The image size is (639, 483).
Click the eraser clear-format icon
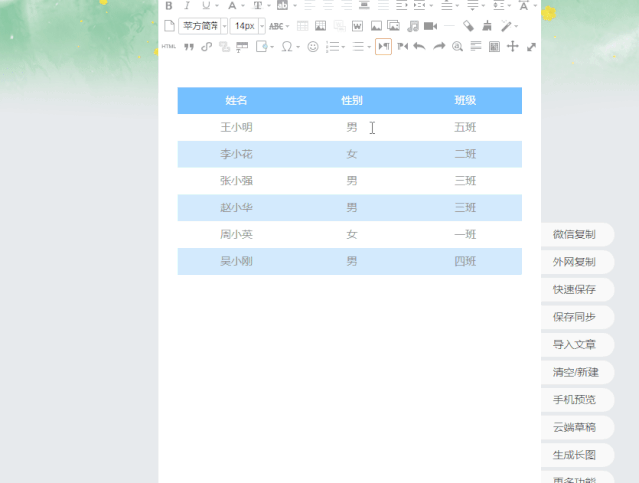coord(469,26)
